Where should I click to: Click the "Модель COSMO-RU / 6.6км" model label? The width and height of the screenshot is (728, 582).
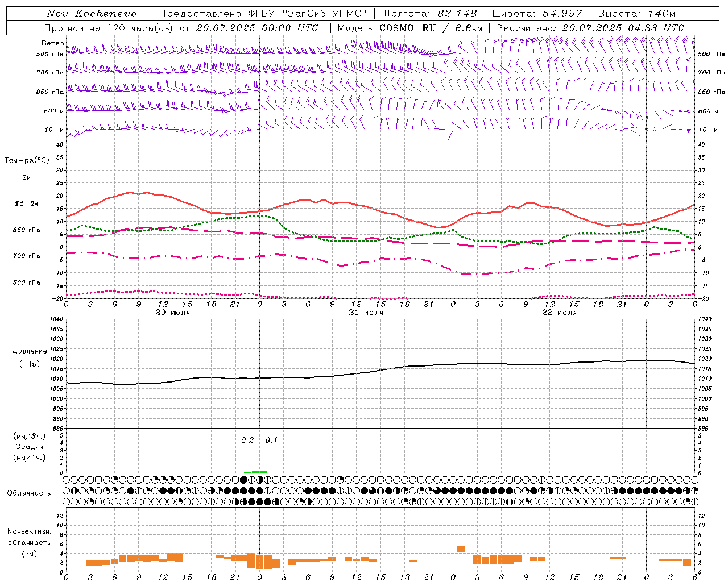tap(409, 28)
